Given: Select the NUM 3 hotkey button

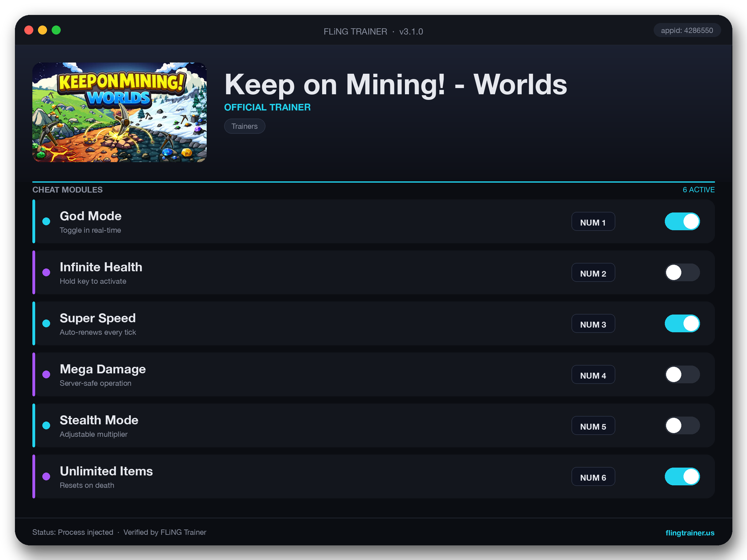Looking at the screenshot, I should point(593,323).
